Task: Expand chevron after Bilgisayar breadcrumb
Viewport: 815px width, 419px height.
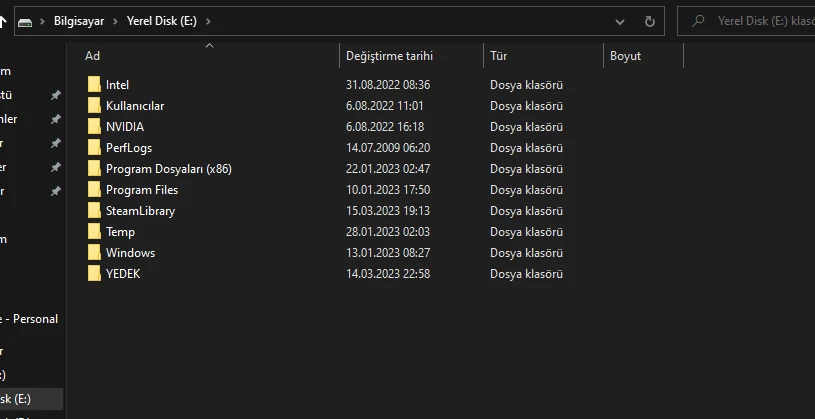Action: (115, 21)
